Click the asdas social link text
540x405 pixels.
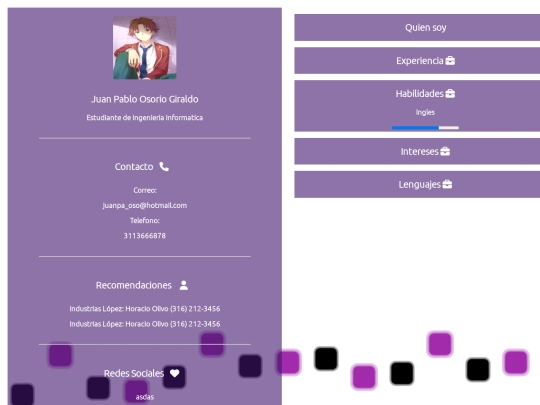[x=145, y=397]
